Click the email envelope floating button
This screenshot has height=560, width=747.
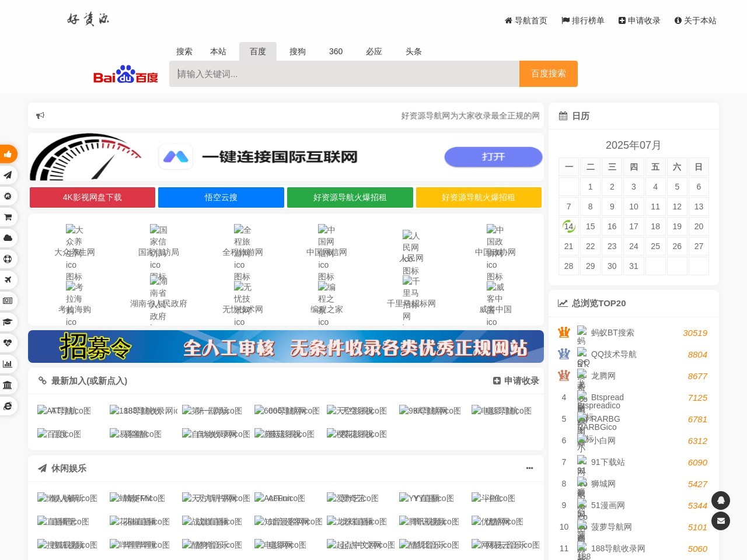click(x=720, y=521)
